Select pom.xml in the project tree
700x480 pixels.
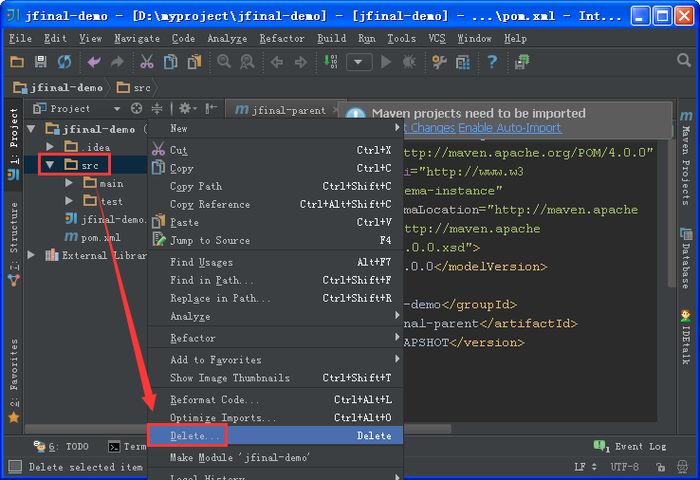click(92, 237)
